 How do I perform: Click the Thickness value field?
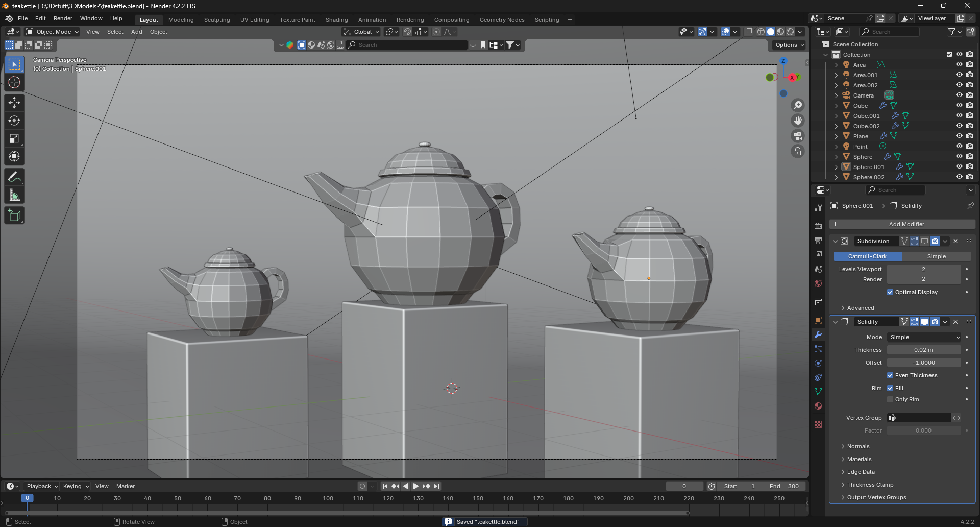924,350
